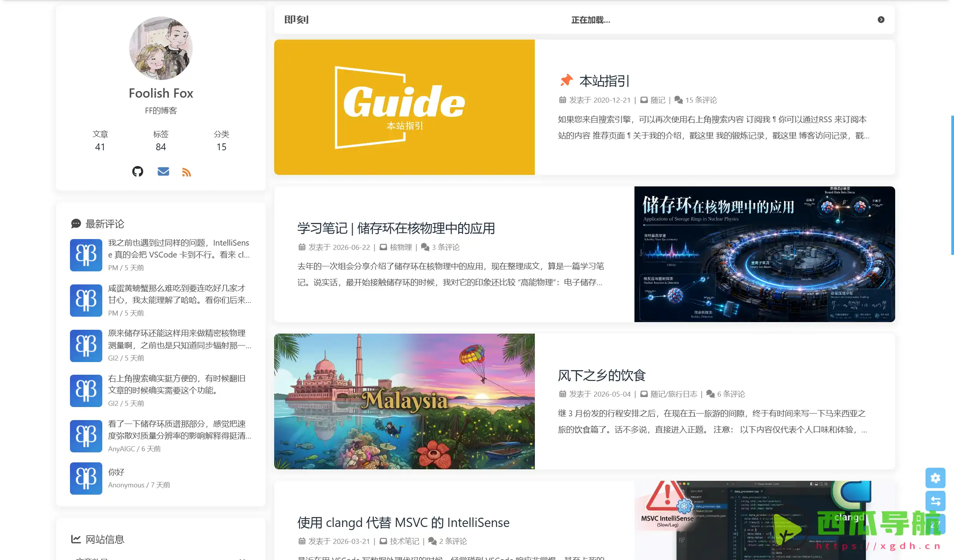Click the avatar beside the 你好 comment
Screen dimensions: 954x560
[x=86, y=479]
